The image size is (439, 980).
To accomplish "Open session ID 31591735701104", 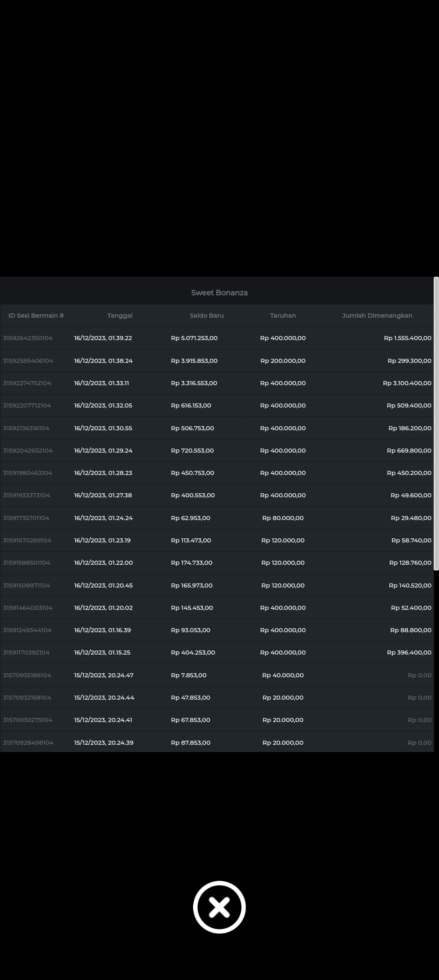I will coord(26,518).
